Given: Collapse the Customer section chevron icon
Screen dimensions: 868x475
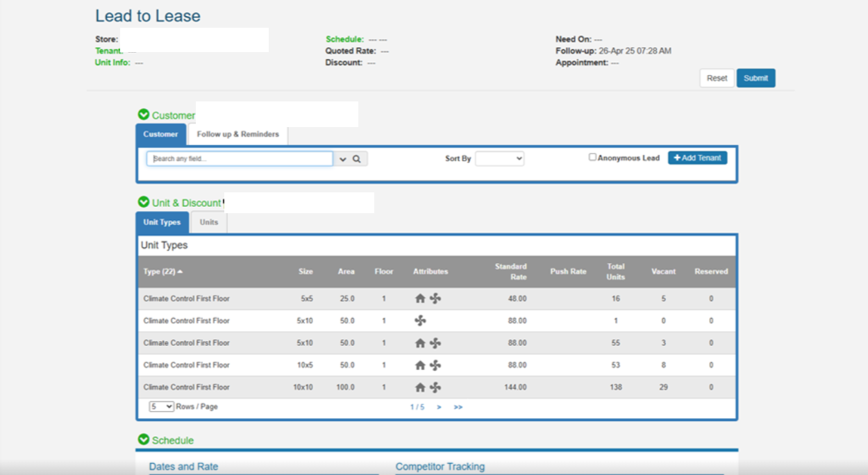Looking at the screenshot, I should pyautogui.click(x=144, y=115).
